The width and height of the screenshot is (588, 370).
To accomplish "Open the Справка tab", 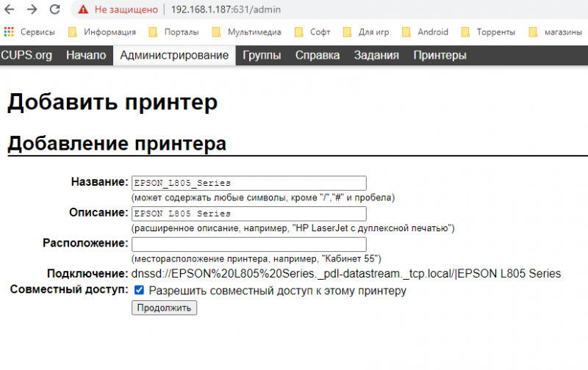I will (x=318, y=55).
